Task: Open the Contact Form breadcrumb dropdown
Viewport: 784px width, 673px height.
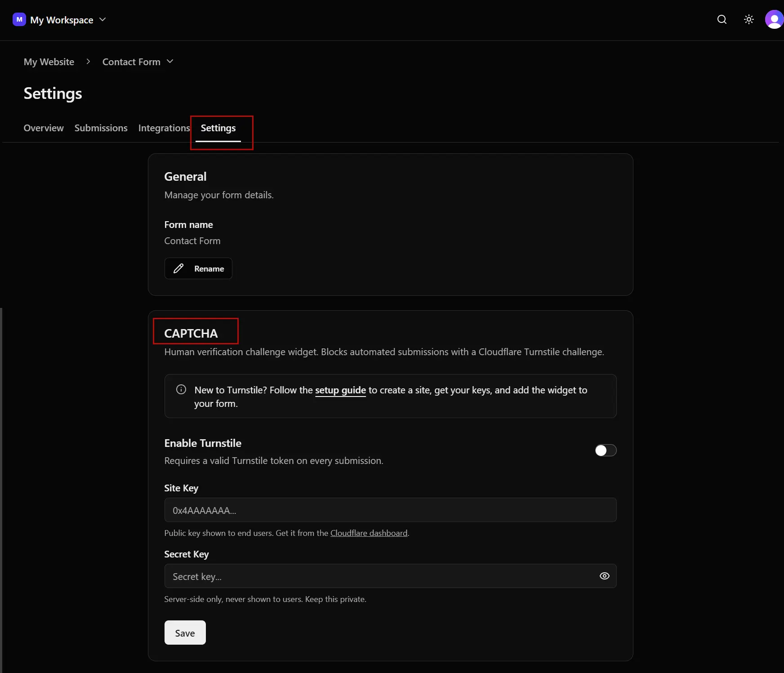Action: click(x=169, y=62)
